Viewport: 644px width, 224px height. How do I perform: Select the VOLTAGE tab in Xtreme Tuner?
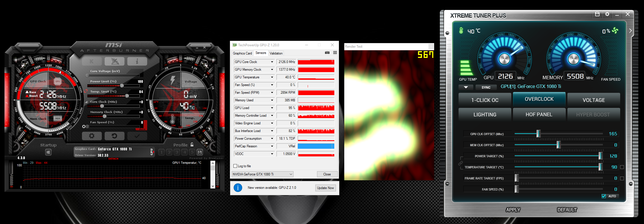[594, 100]
